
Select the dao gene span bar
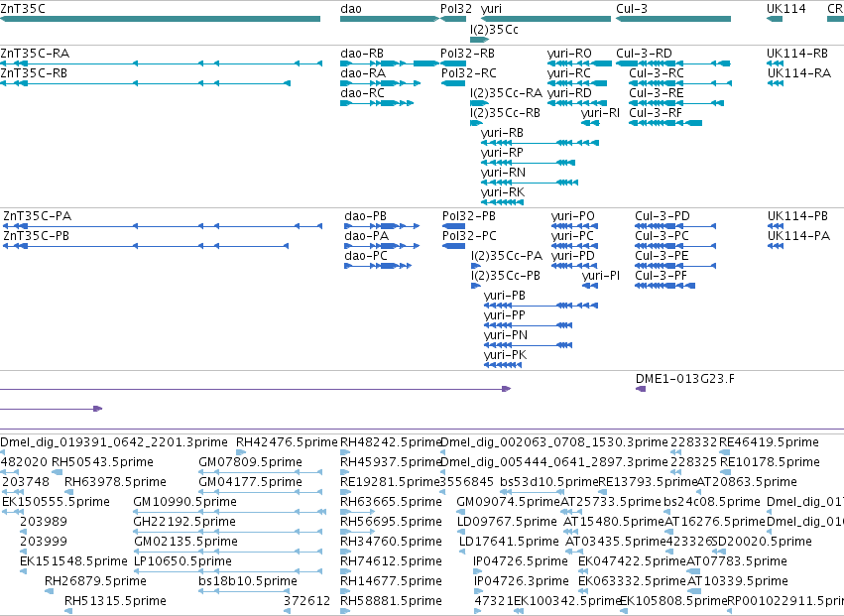pyautogui.click(x=390, y=19)
